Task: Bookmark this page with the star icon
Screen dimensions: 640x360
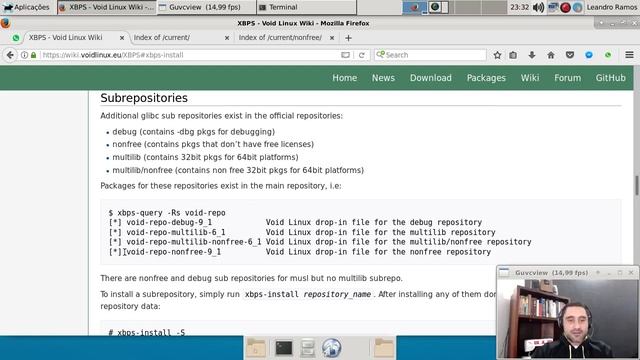Action: 497,55
